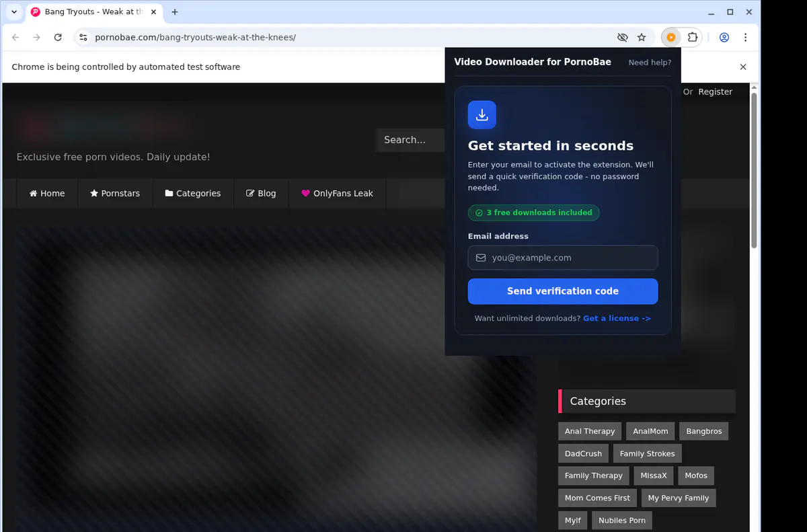This screenshot has height=532, width=807.
Task: Click the blue download icon in popup
Action: tap(482, 115)
